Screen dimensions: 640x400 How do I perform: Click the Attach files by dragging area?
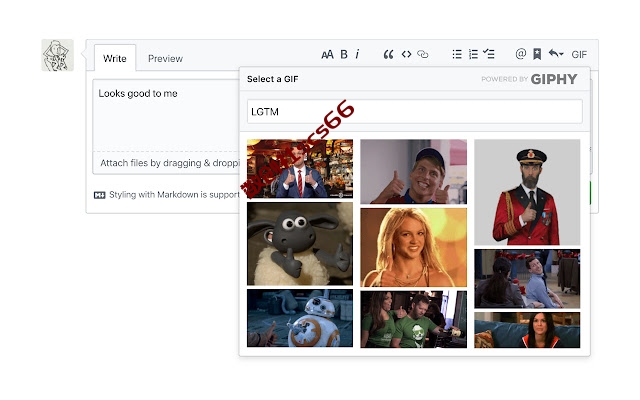[166, 163]
